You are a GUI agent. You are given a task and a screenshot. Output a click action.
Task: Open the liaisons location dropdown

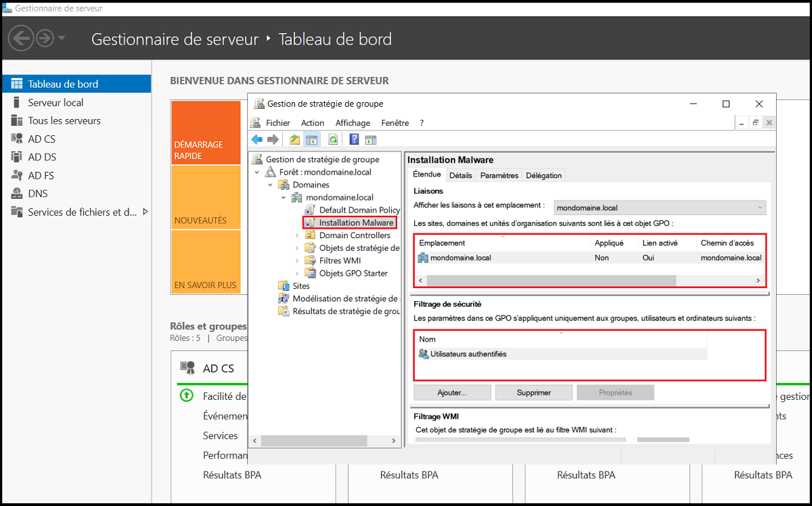point(660,208)
